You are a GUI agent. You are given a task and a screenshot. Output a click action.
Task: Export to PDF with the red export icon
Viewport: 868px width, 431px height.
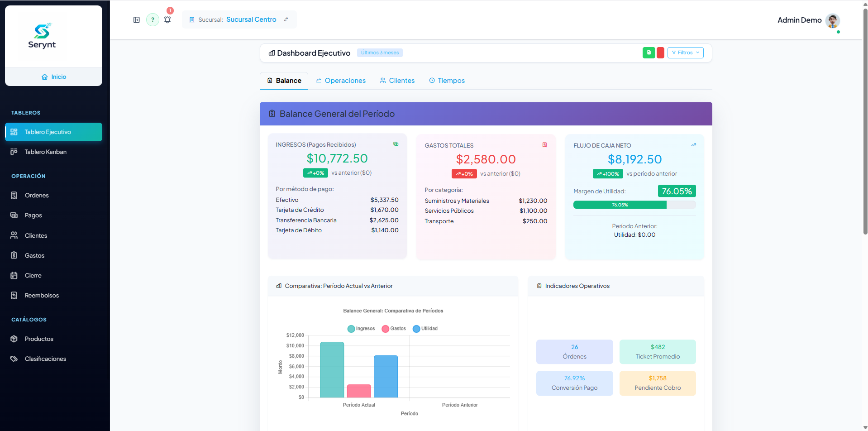pos(660,53)
